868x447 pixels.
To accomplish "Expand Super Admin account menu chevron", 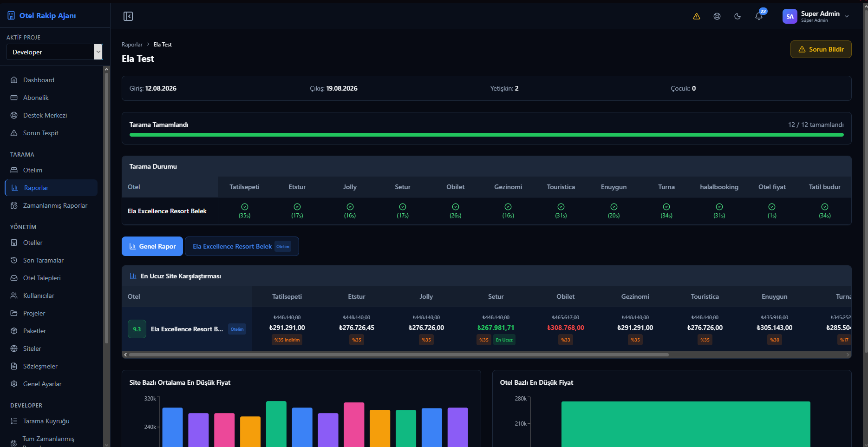I will coord(847,16).
